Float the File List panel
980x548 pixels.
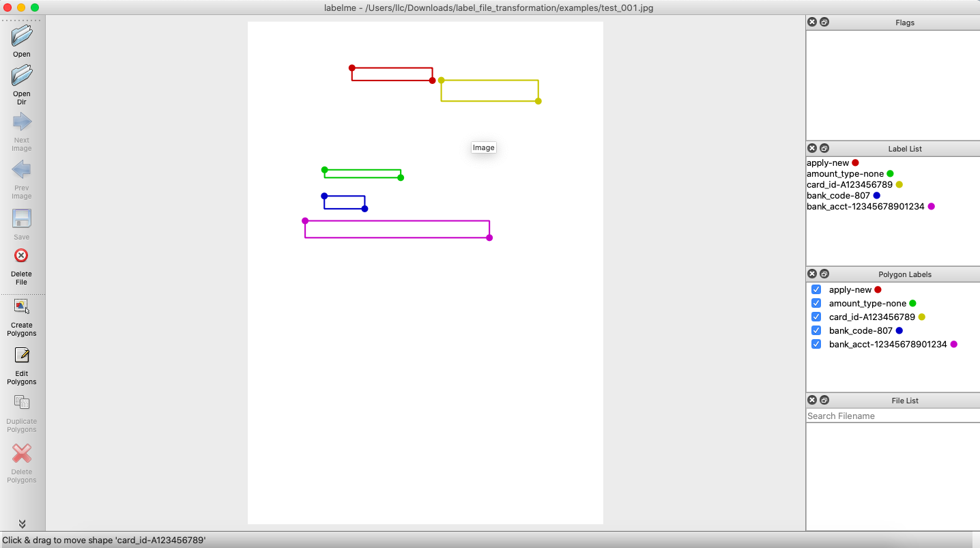[x=824, y=400]
